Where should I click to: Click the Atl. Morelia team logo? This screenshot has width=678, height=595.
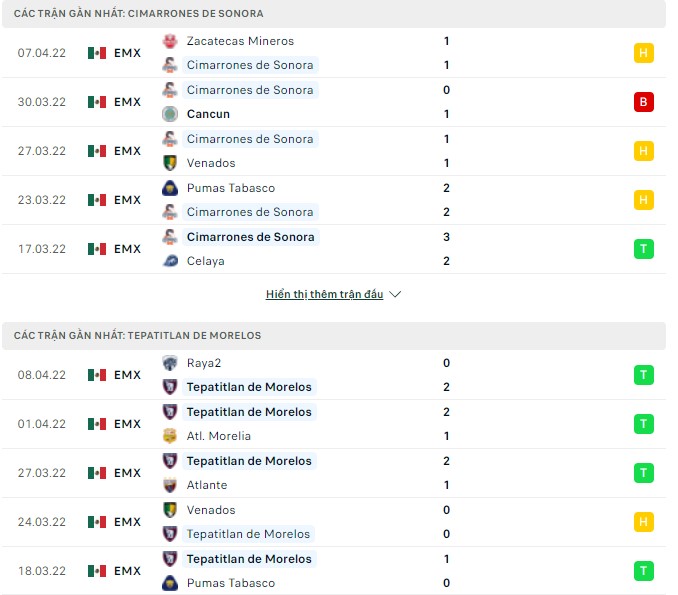tap(170, 436)
